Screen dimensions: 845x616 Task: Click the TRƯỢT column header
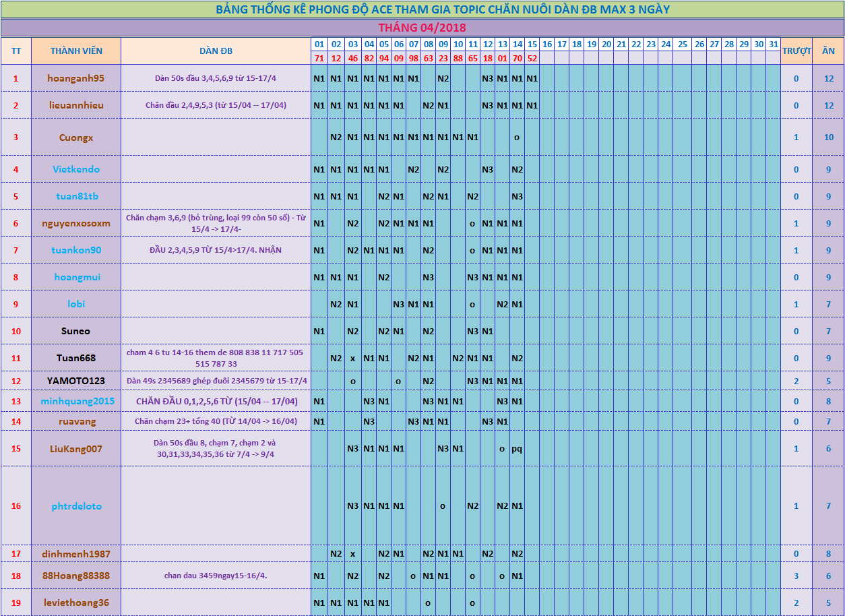pos(796,51)
